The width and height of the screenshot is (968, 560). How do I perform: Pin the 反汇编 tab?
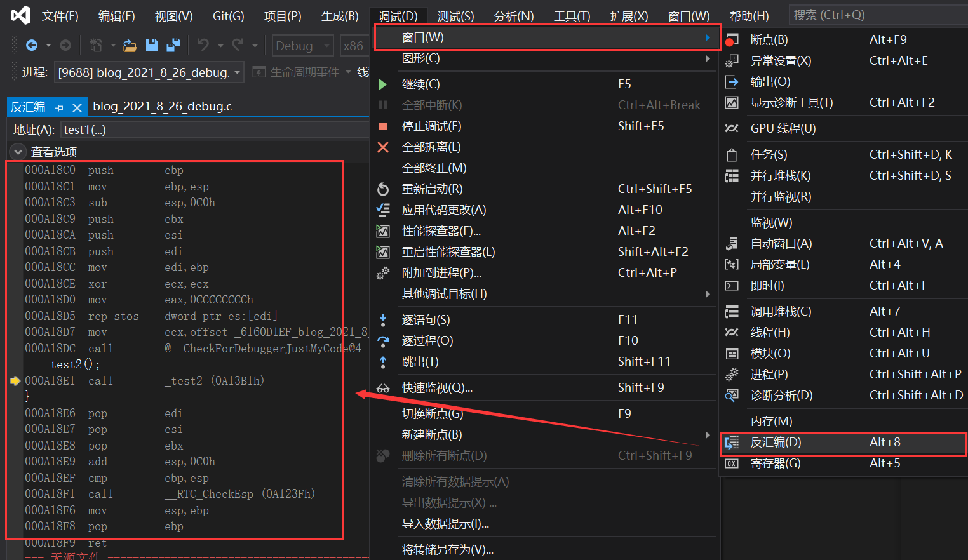point(59,107)
